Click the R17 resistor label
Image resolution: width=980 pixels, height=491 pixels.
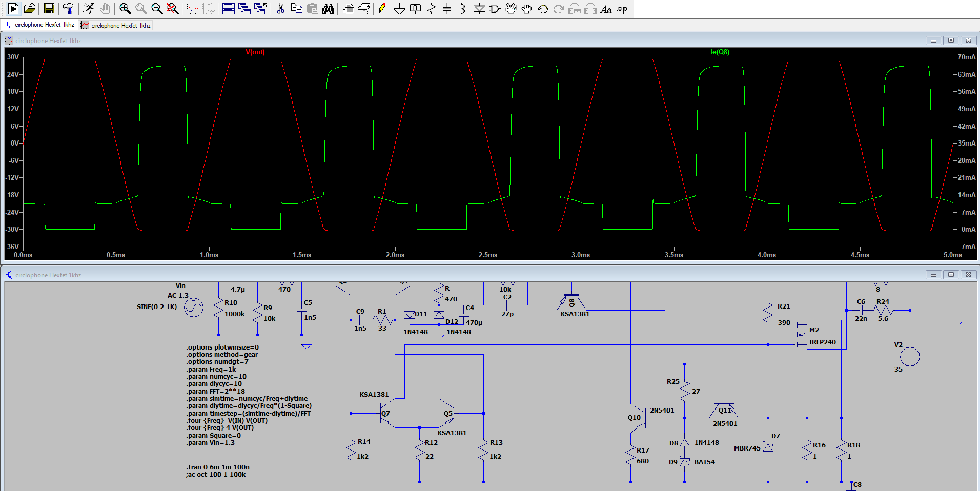tap(643, 450)
